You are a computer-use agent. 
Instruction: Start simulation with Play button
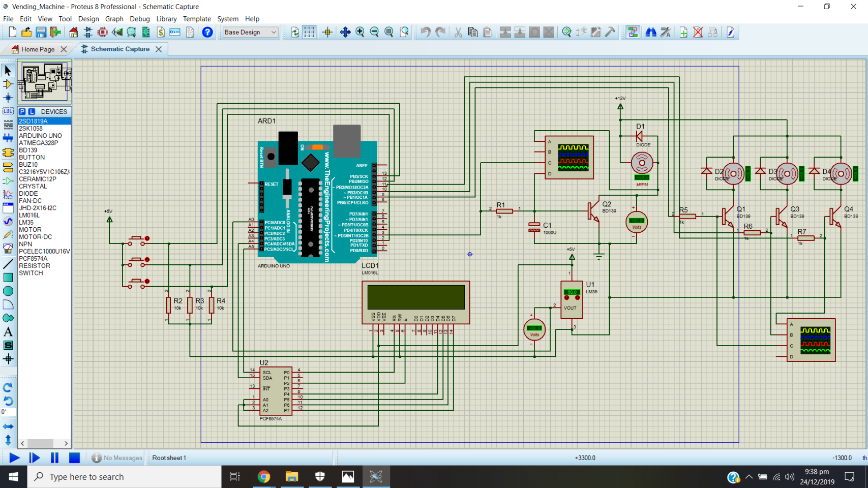coord(14,458)
